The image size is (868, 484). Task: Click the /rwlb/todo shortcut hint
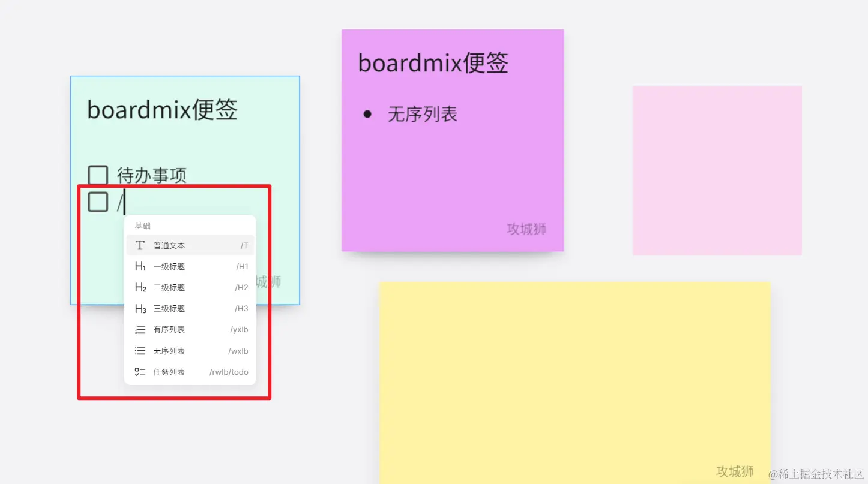[x=229, y=372]
